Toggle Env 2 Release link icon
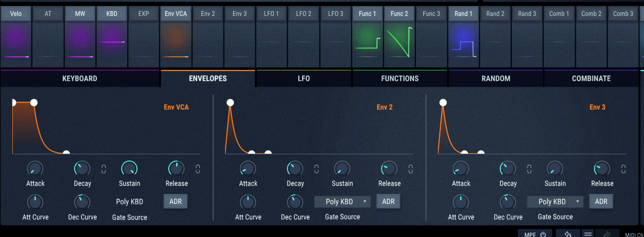The height and width of the screenshot is (237, 644). point(411,169)
